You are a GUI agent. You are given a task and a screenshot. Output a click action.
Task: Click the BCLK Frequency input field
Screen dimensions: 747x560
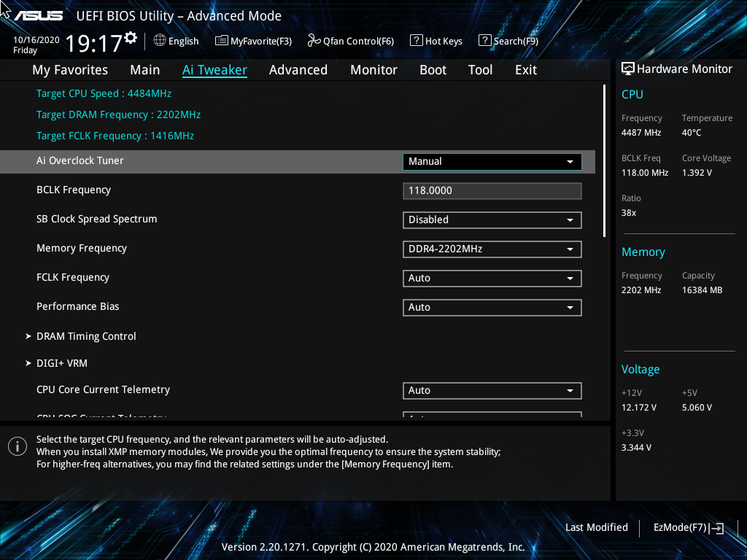click(x=492, y=190)
